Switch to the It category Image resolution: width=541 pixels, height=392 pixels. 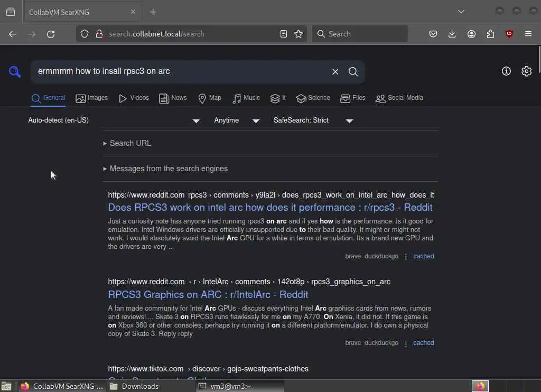coord(278,98)
